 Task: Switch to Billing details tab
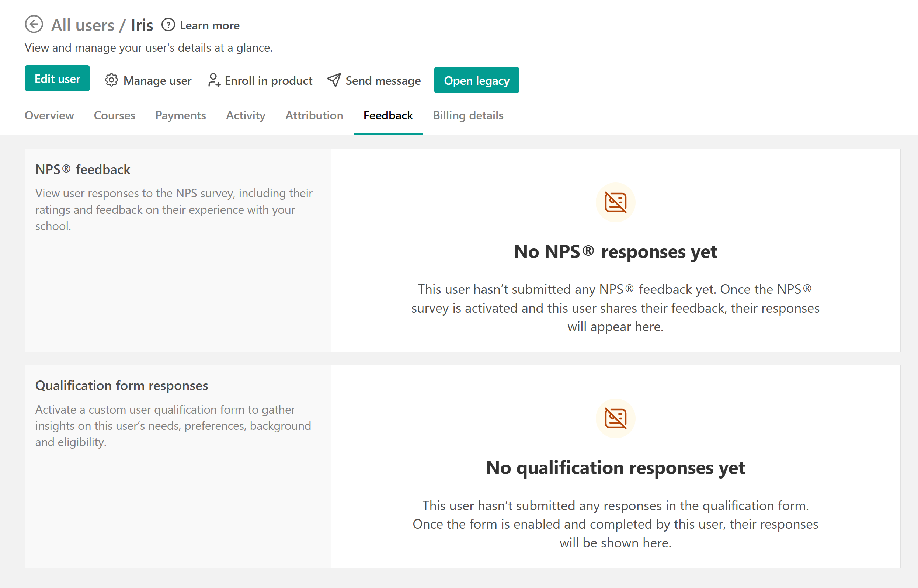point(468,115)
